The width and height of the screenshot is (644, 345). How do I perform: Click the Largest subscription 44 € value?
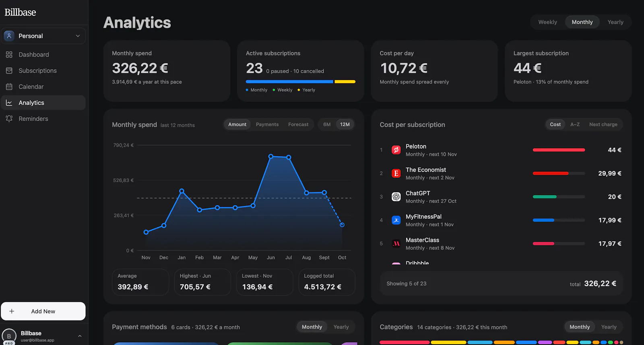coord(528,68)
